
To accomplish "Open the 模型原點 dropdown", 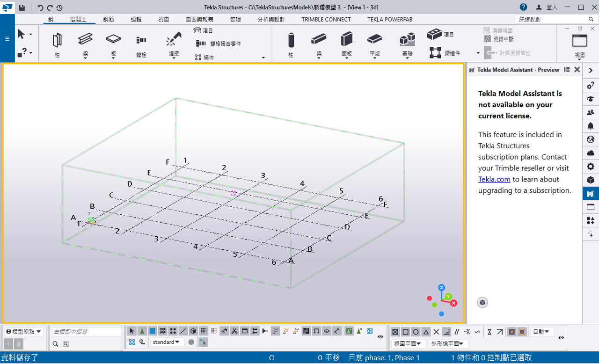I will coord(24,331).
